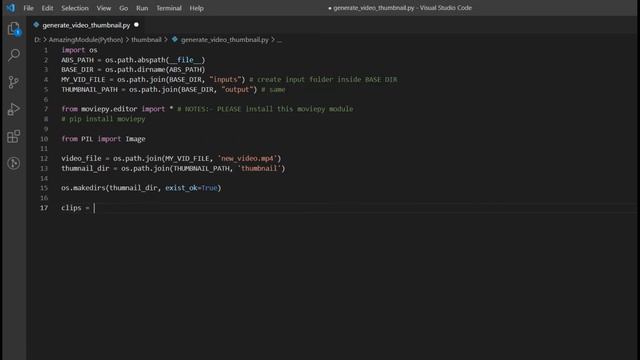Open the Explorer view in activity bar
640x360 pixels.
[x=14, y=29]
